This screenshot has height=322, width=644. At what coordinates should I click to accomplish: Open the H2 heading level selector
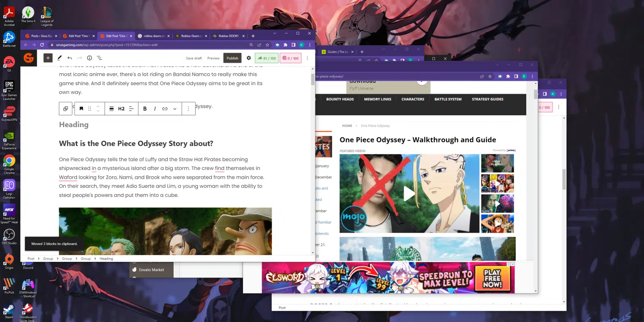pos(121,109)
